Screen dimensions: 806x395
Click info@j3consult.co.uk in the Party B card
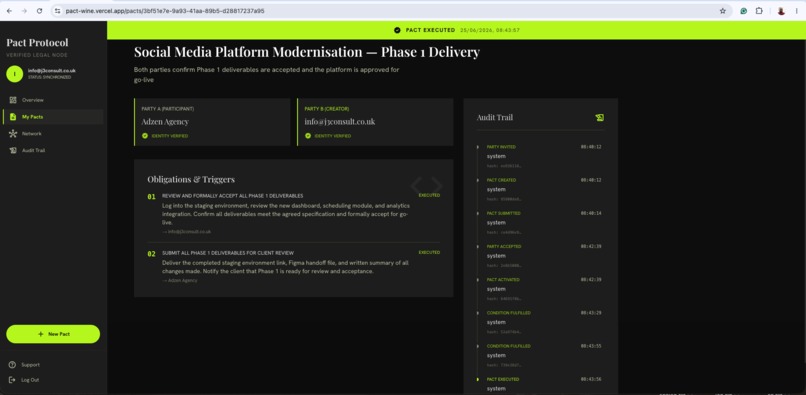(340, 122)
